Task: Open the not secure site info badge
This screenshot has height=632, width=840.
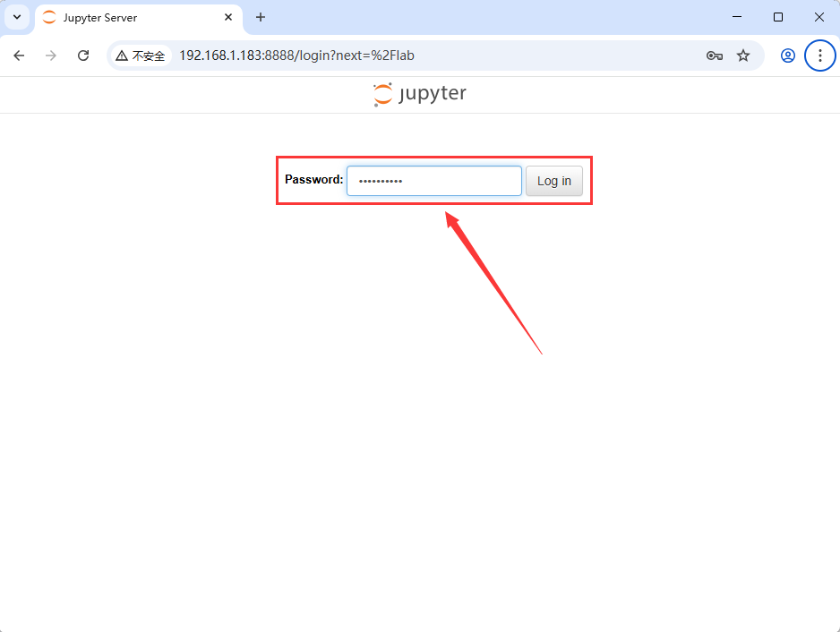Action: (x=141, y=56)
